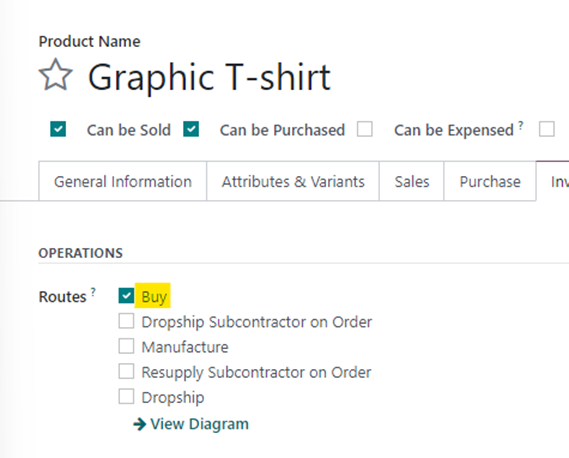Enable the plain Dropship route checkbox

[x=126, y=397]
